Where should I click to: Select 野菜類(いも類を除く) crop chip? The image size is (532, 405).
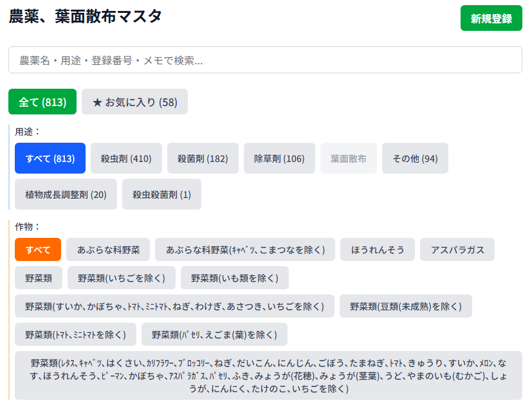point(235,278)
